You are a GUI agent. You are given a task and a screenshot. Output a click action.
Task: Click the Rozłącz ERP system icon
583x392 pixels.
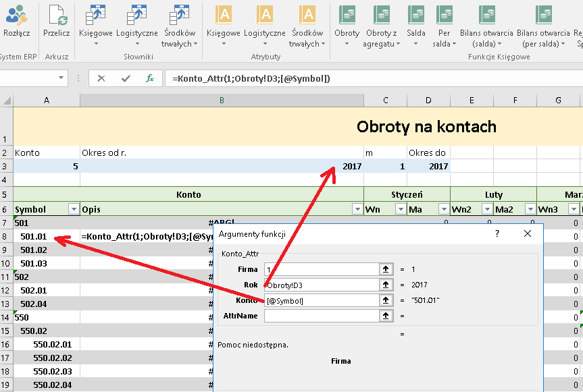[16, 15]
